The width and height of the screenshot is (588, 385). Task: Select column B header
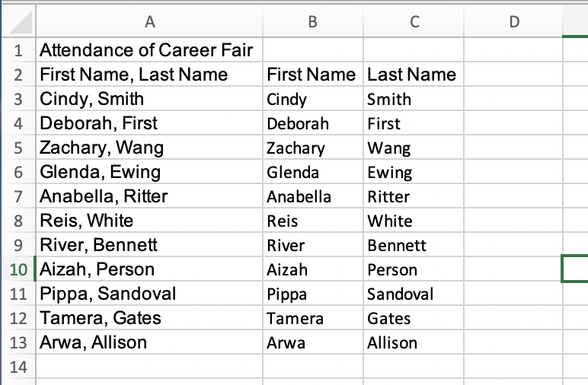(312, 23)
